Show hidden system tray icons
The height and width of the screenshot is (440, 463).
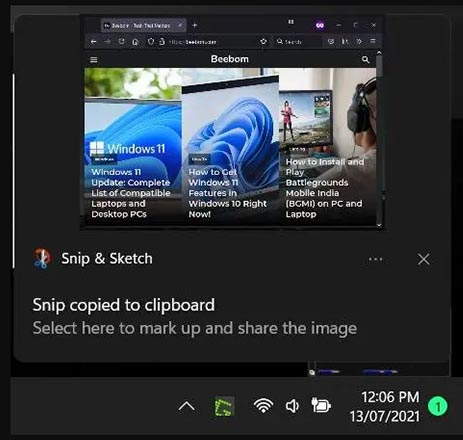tap(187, 406)
